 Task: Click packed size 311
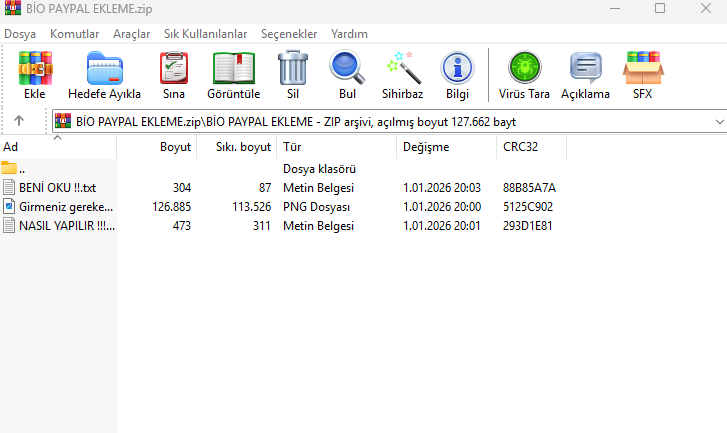pyautogui.click(x=261, y=226)
